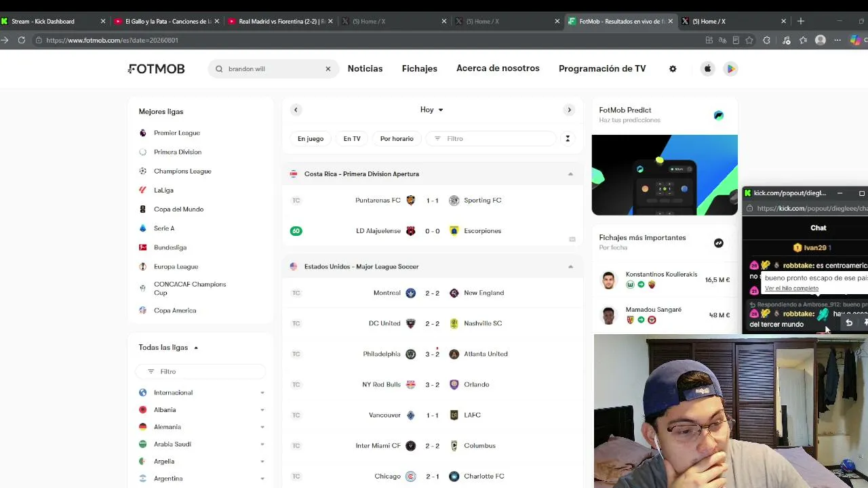Viewport: 868px width, 488px height.
Task: Bookmark this page with star icon
Action: (x=749, y=41)
